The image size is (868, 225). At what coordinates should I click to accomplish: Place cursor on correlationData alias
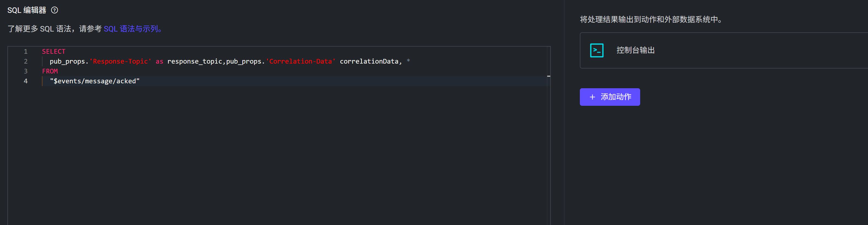coord(369,61)
